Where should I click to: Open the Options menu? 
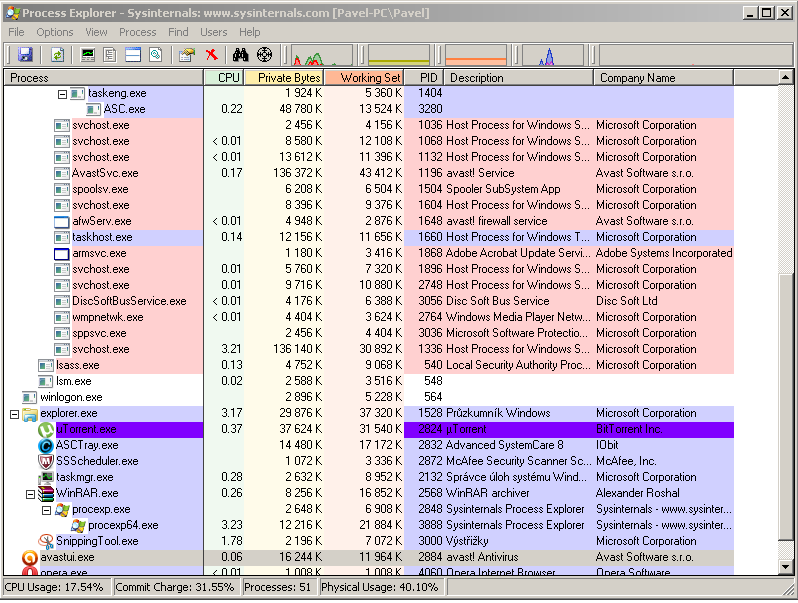tap(54, 32)
